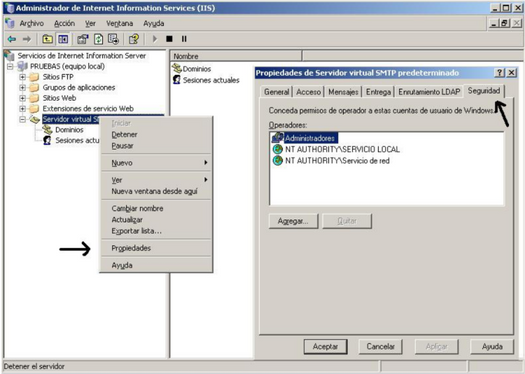Screen dimensions: 525x374
Task: Click the Export list toolbar icon
Action: coord(113,39)
